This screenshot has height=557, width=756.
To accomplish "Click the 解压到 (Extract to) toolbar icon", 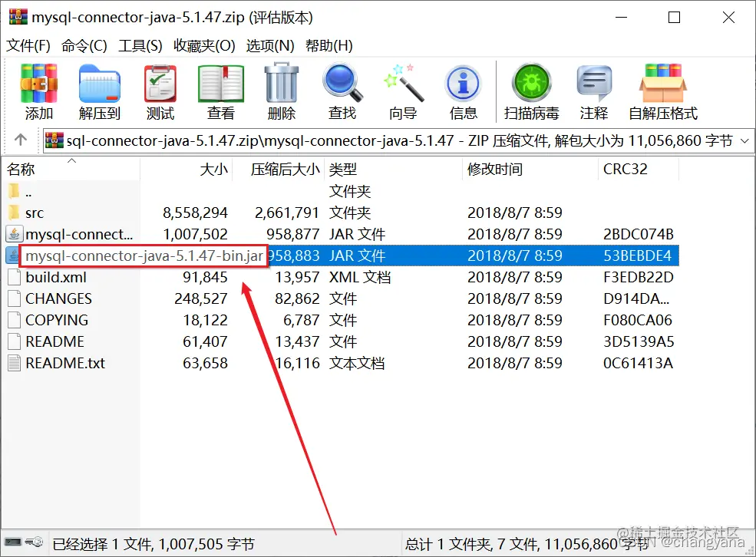I will tap(99, 84).
